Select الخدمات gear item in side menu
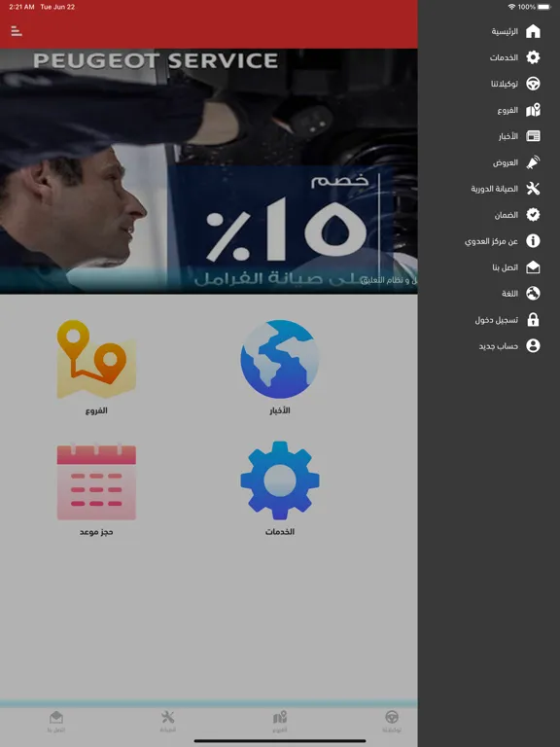 click(x=514, y=57)
